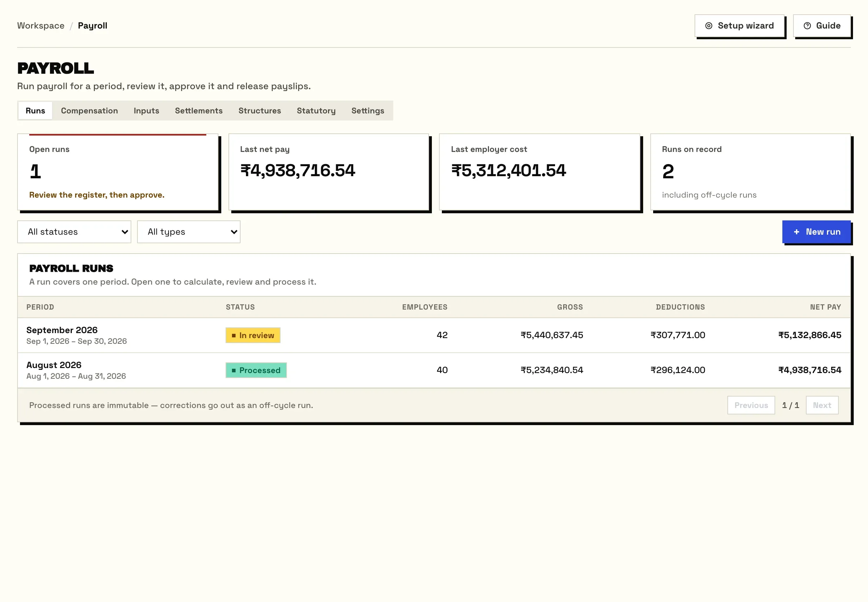Click the Setup wizard button label
This screenshot has width=868, height=602.
coord(746,26)
